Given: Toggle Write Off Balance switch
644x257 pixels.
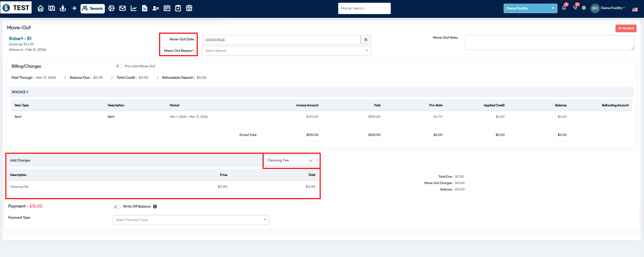Looking at the screenshot, I should click(x=117, y=207).
